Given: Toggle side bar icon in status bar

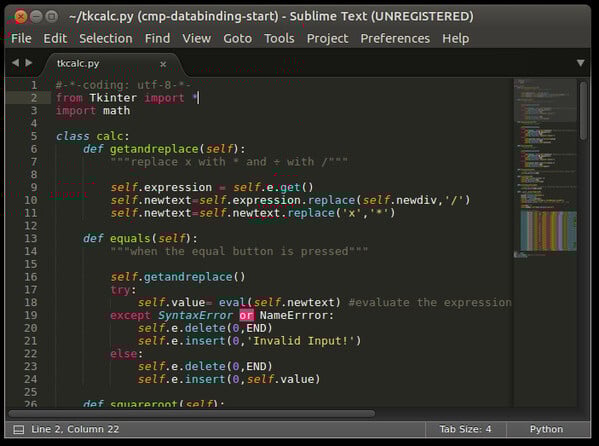Looking at the screenshot, I should tap(18, 430).
